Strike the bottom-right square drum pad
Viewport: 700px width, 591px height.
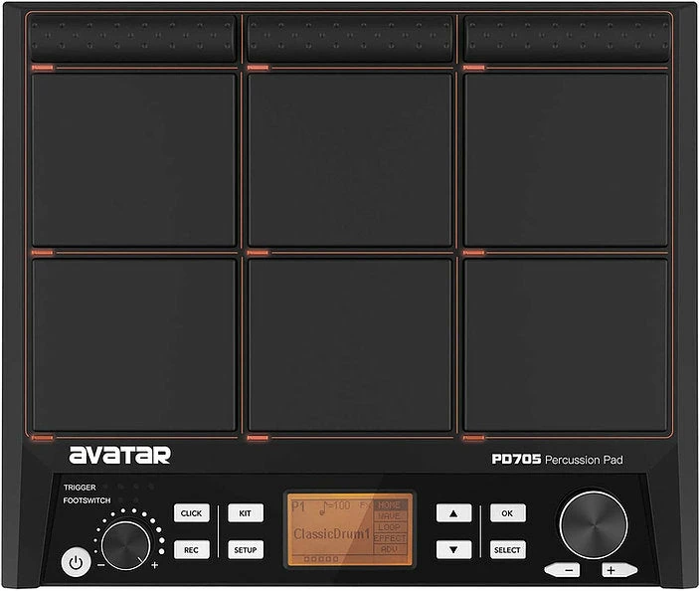click(x=566, y=343)
